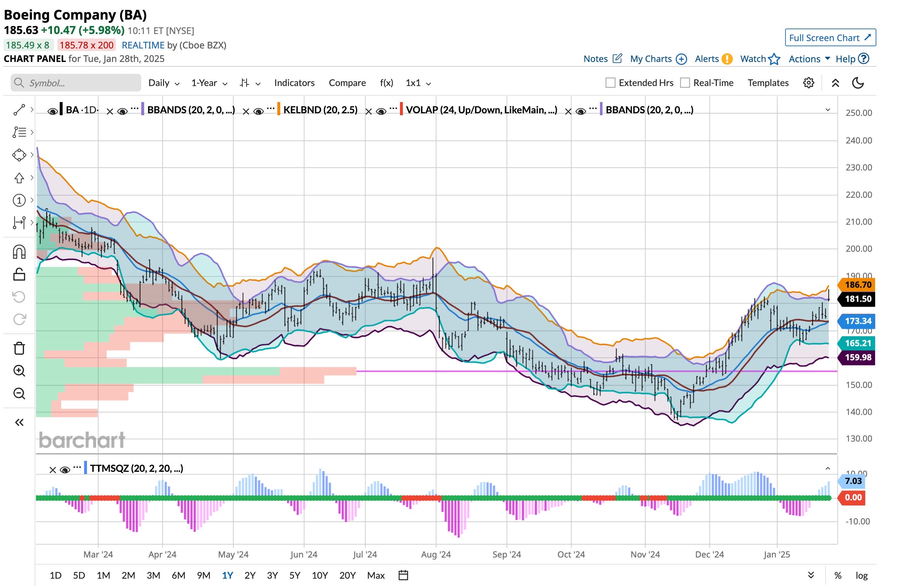This screenshot has height=588, width=902.
Task: Select the 6M range tab
Action: tap(178, 575)
